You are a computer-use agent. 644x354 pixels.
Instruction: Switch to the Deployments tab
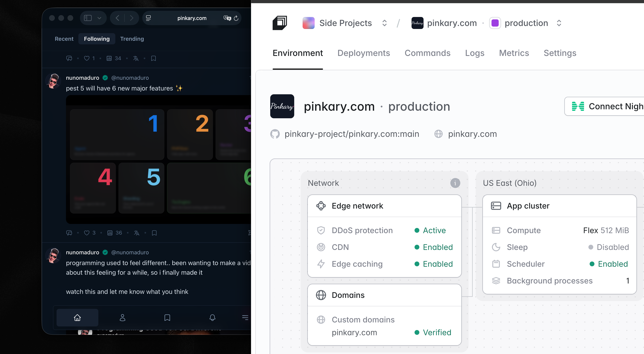pyautogui.click(x=364, y=53)
